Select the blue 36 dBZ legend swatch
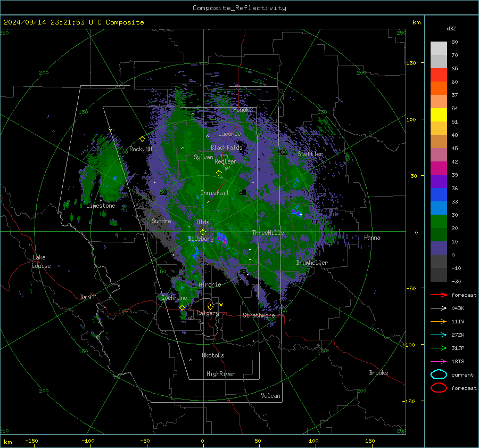Viewport: 479px width, 448px height. 439,195
